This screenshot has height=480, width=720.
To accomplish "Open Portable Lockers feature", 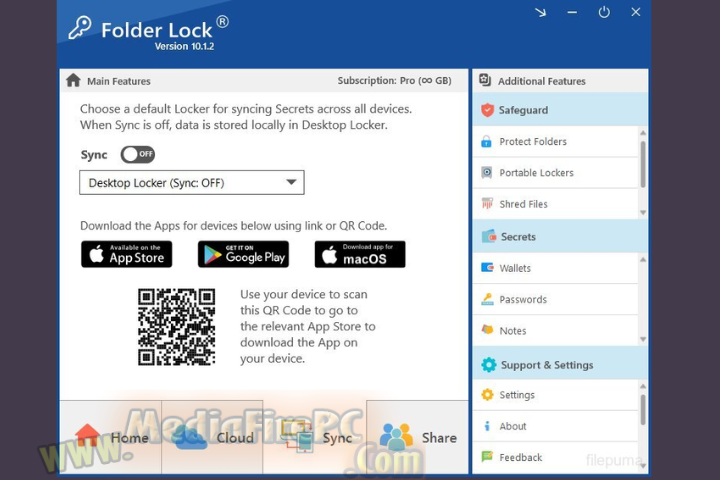I will click(556, 173).
